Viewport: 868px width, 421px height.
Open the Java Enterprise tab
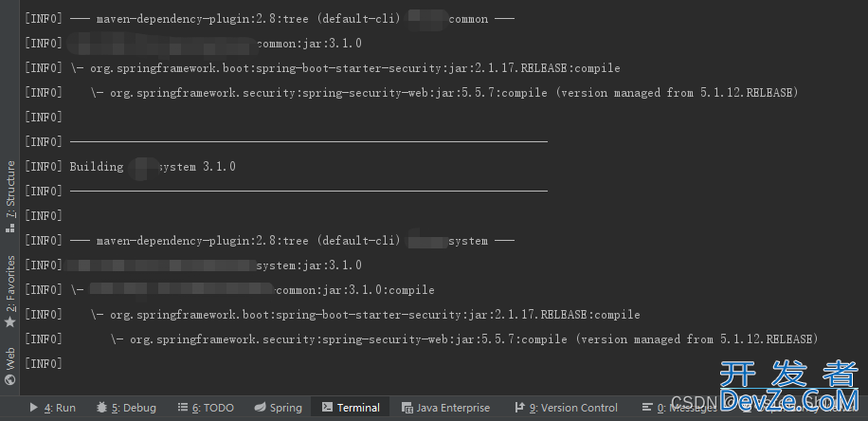pos(452,408)
